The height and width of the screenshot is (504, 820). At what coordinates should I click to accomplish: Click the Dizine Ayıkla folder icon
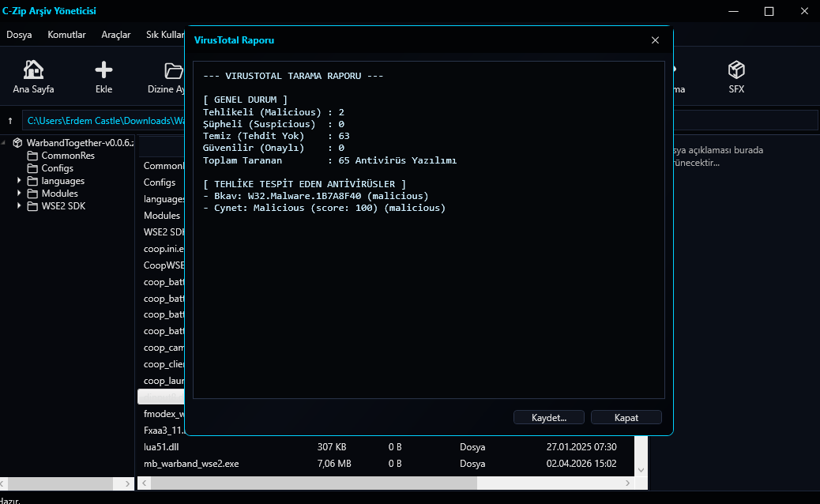point(174,70)
